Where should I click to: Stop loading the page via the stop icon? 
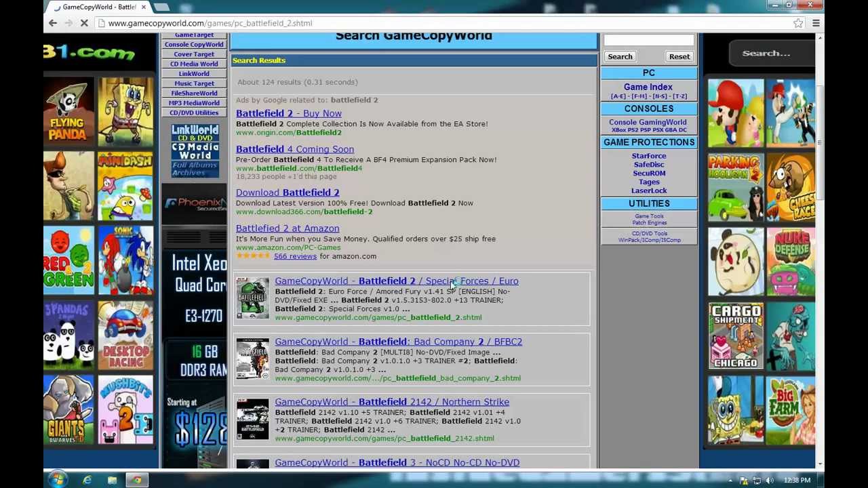84,23
